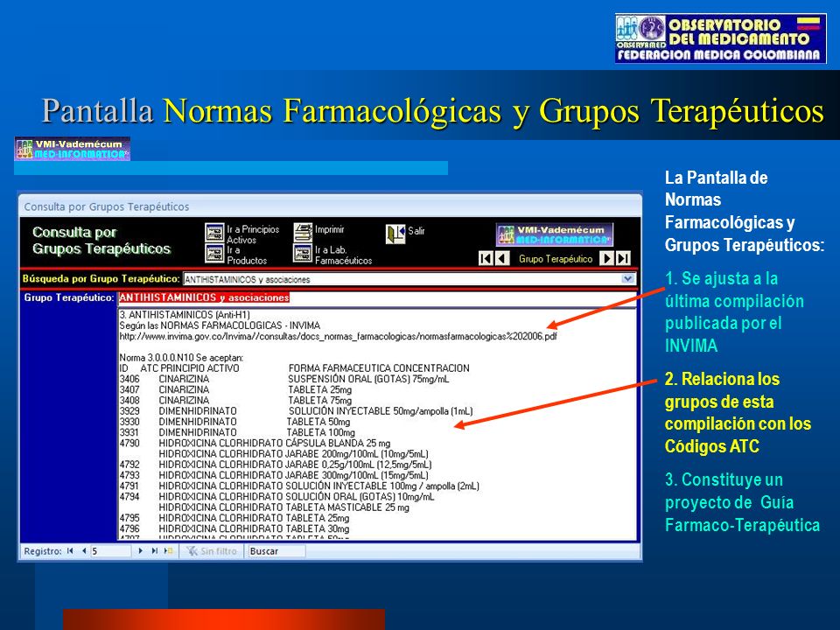
Task: Click the Sin filtro filter icon
Action: click(192, 551)
